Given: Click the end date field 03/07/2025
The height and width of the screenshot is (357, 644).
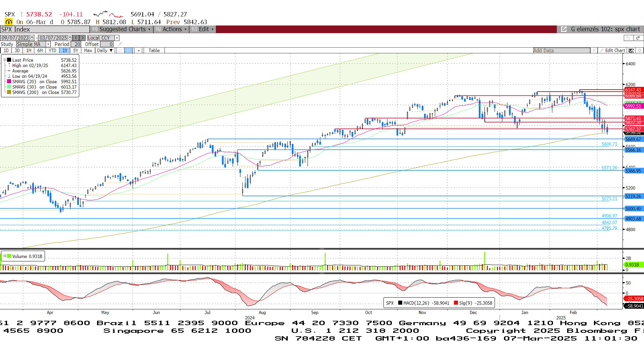Looking at the screenshot, I should 53,38.
